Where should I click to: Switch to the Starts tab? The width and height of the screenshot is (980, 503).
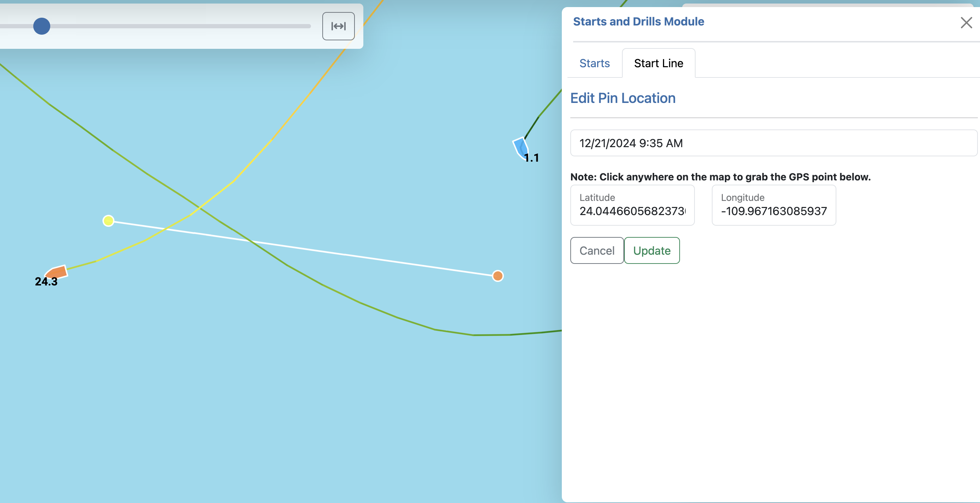594,63
